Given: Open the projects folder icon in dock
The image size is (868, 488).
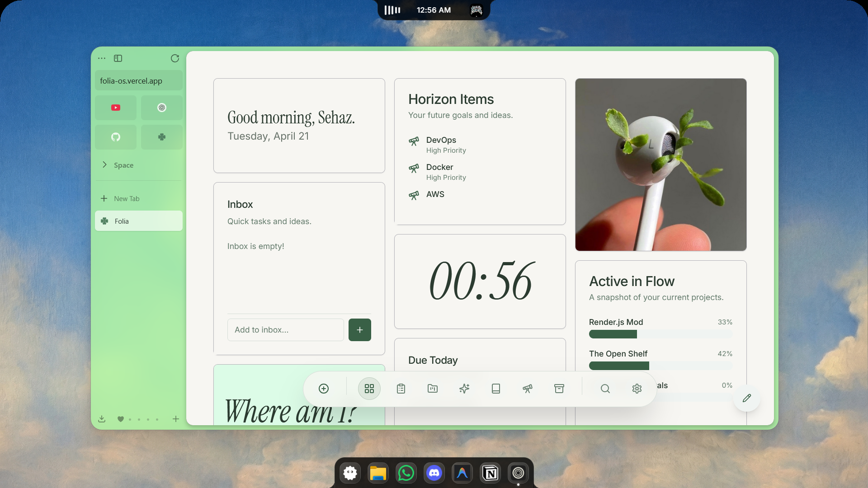Looking at the screenshot, I should [x=433, y=389].
